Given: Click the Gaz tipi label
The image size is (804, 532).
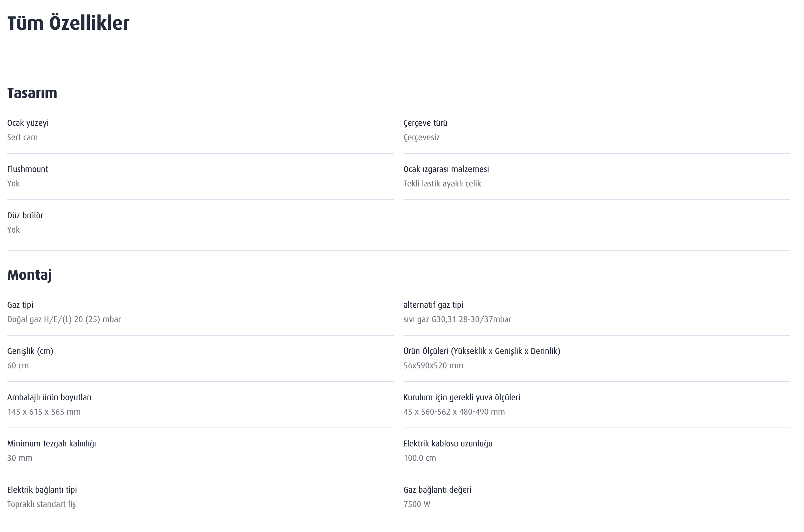Looking at the screenshot, I should tap(20, 305).
